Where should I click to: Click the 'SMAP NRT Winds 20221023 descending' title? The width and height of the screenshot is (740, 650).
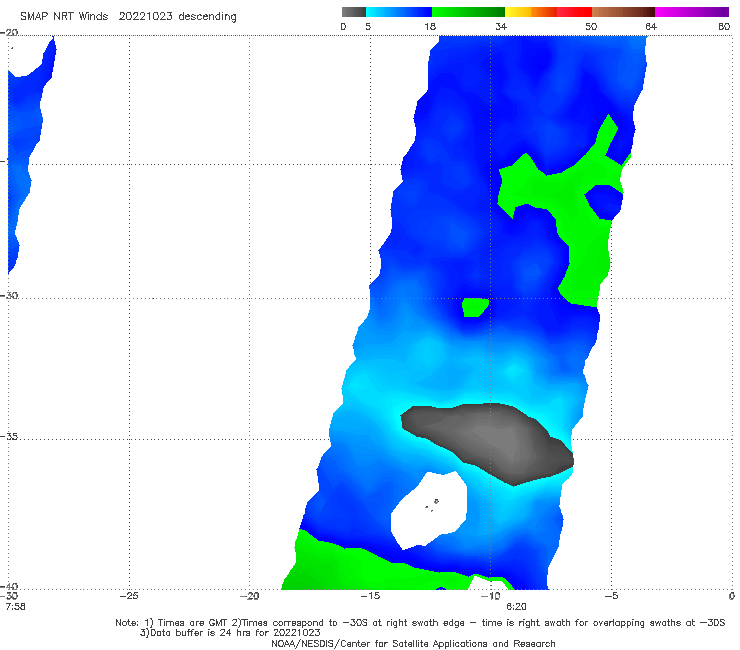pyautogui.click(x=128, y=16)
